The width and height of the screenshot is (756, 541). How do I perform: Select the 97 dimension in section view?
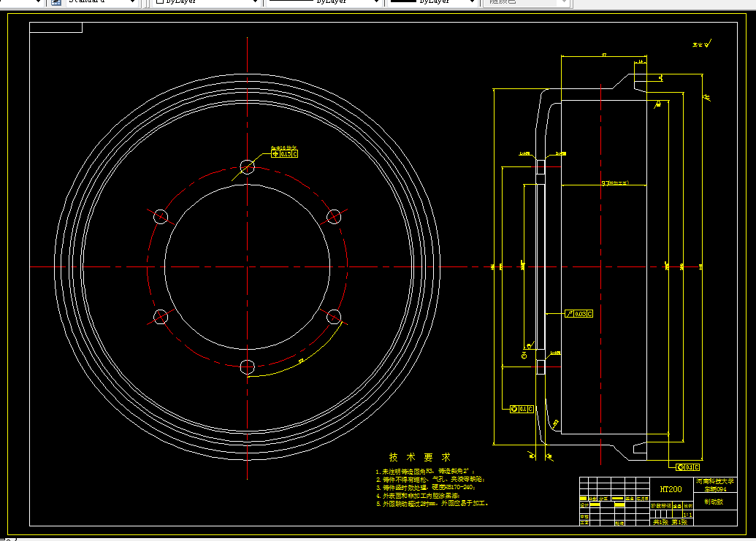pos(615,183)
